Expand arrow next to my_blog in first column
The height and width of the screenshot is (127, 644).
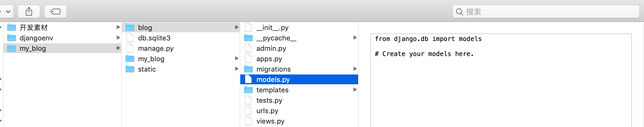(118, 48)
